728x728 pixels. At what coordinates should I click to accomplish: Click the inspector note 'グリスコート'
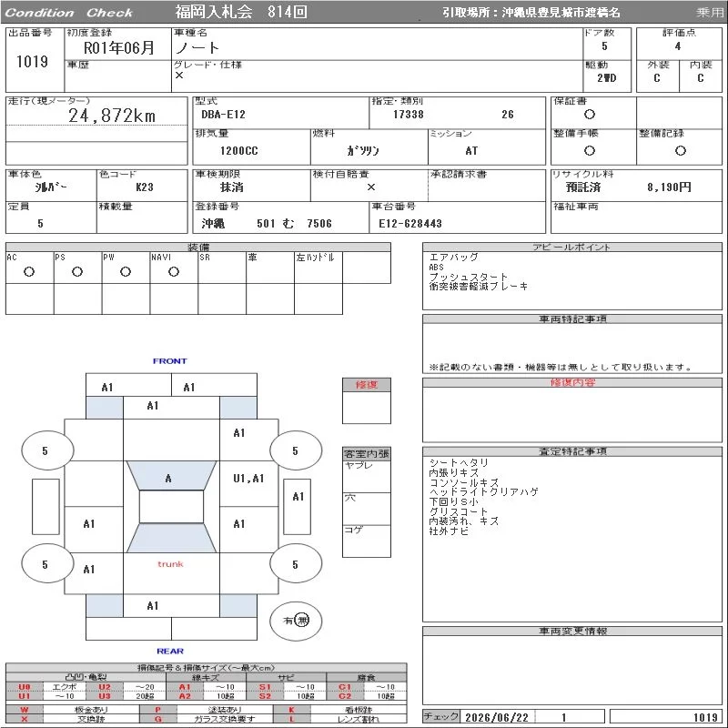[x=459, y=511]
